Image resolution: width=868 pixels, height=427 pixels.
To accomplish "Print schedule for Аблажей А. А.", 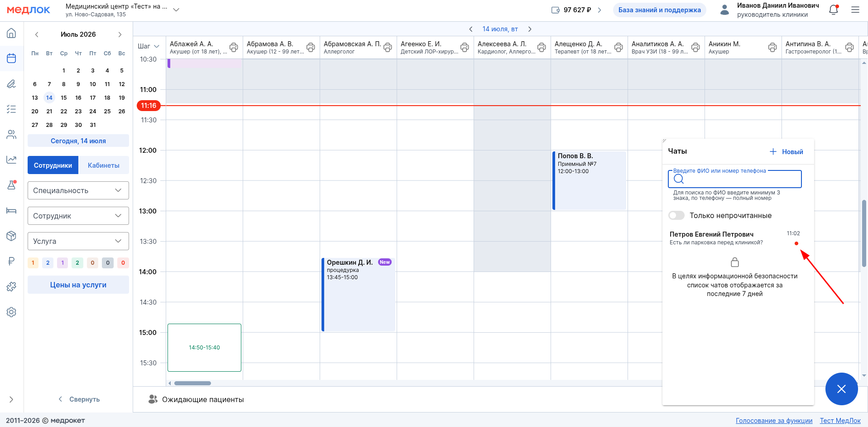I will pos(234,47).
